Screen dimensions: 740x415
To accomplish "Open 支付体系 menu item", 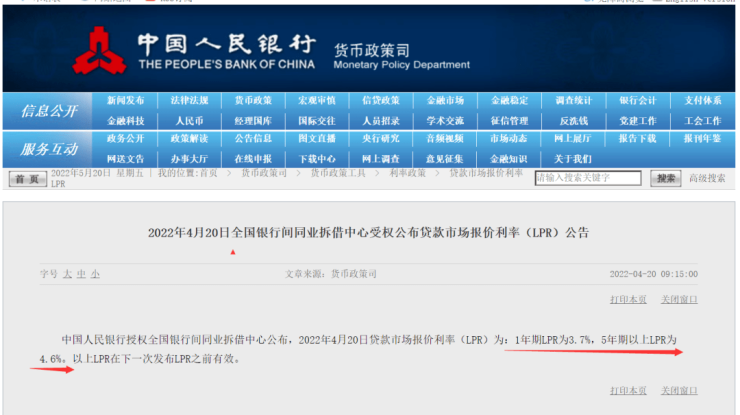I will pyautogui.click(x=703, y=101).
